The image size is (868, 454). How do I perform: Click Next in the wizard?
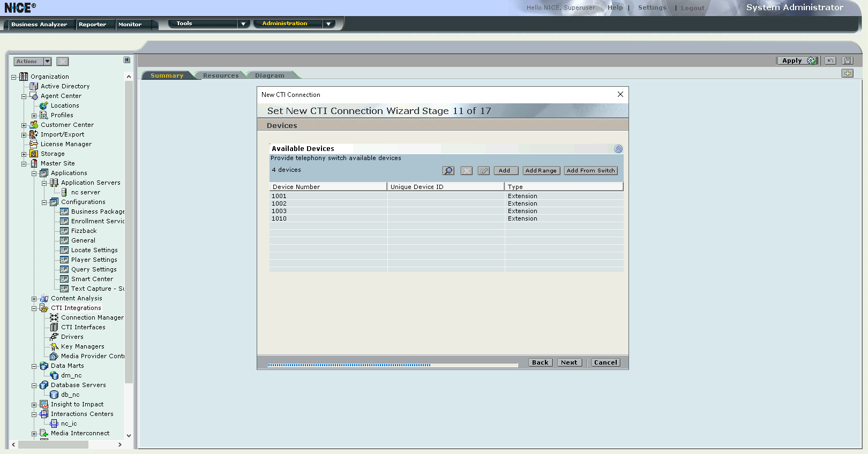(569, 362)
